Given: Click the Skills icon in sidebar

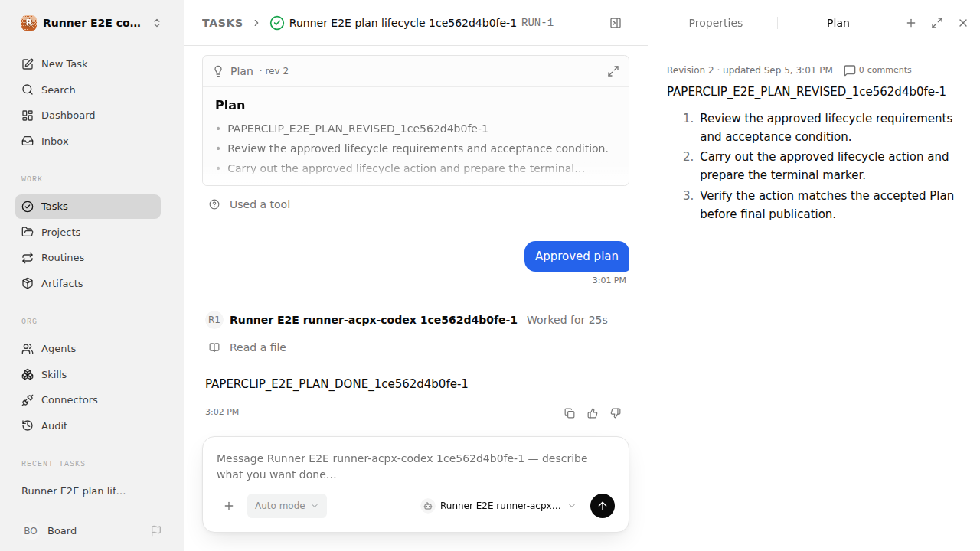Looking at the screenshot, I should coord(28,374).
